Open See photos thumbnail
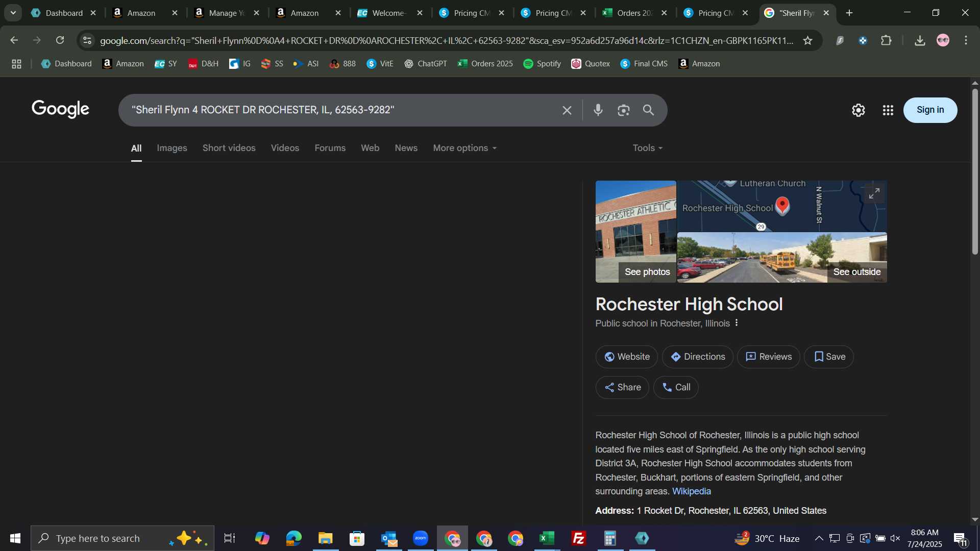980x551 pixels. point(636,232)
